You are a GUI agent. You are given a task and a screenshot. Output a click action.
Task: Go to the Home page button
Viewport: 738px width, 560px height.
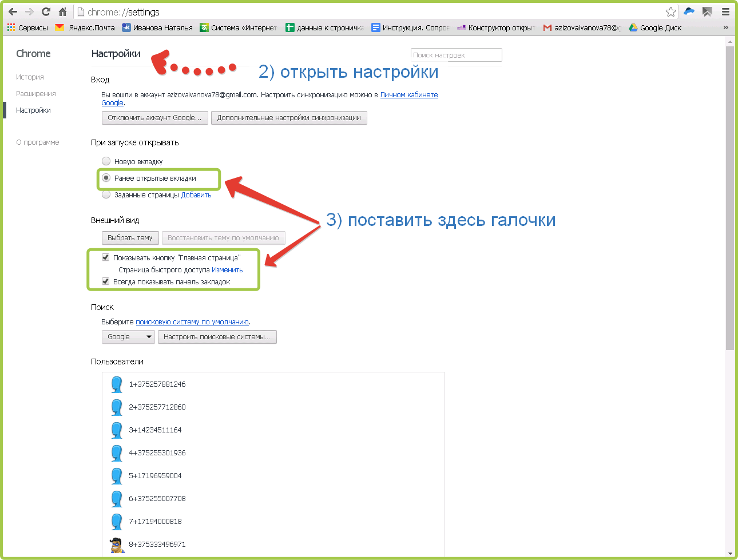click(x=63, y=11)
